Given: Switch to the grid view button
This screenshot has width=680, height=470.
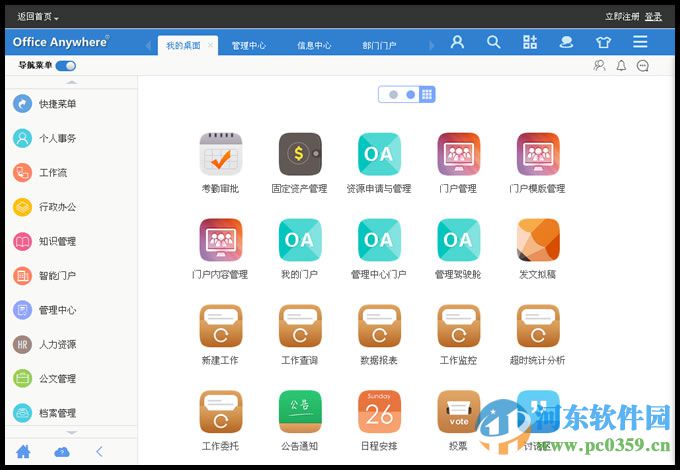Looking at the screenshot, I should click(427, 94).
